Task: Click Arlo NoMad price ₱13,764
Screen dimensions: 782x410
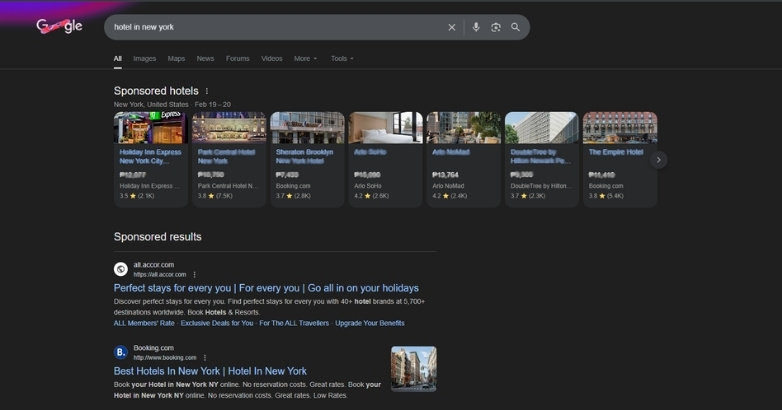Action: [x=445, y=175]
